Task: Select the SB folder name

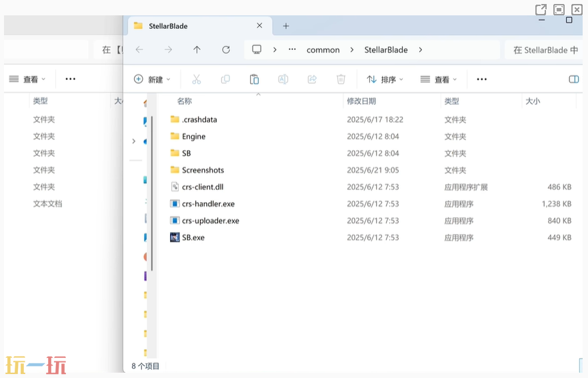Action: click(x=187, y=153)
